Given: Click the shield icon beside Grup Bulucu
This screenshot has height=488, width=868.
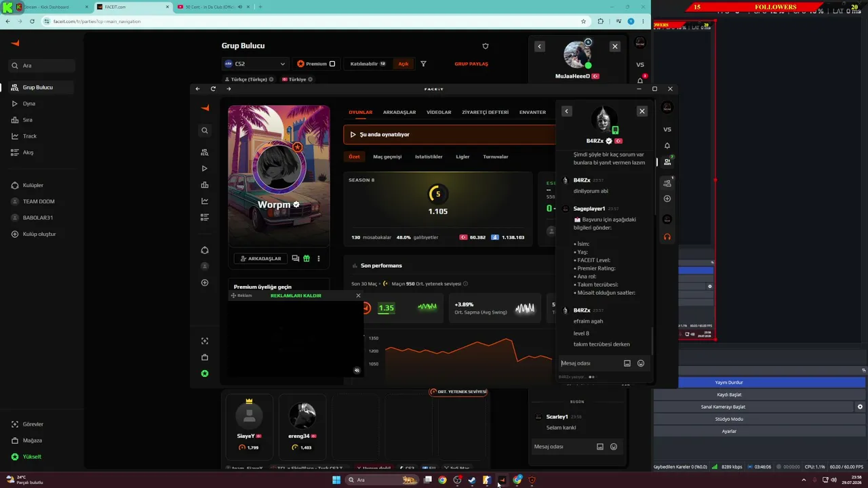Looking at the screenshot, I should point(486,46).
